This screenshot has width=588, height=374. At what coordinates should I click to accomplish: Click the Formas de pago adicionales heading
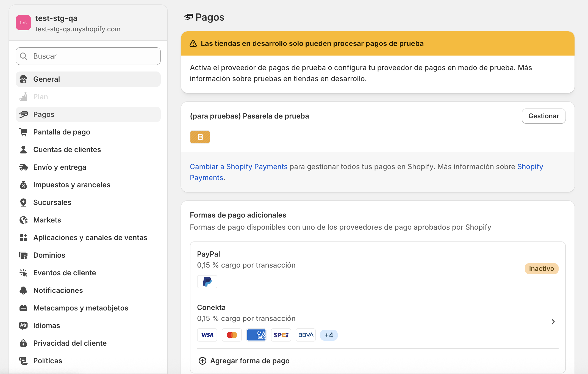click(238, 215)
